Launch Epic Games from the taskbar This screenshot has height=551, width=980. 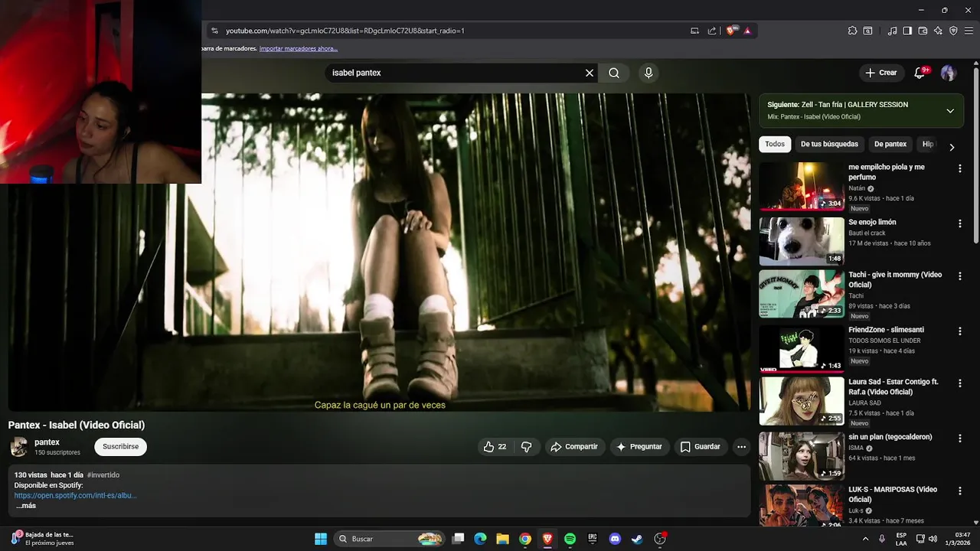point(592,539)
